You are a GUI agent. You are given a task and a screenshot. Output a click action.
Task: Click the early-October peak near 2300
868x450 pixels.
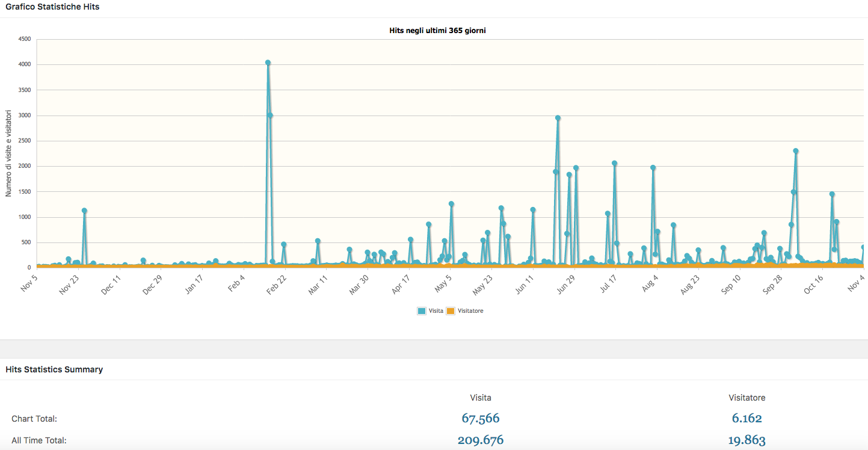point(795,151)
